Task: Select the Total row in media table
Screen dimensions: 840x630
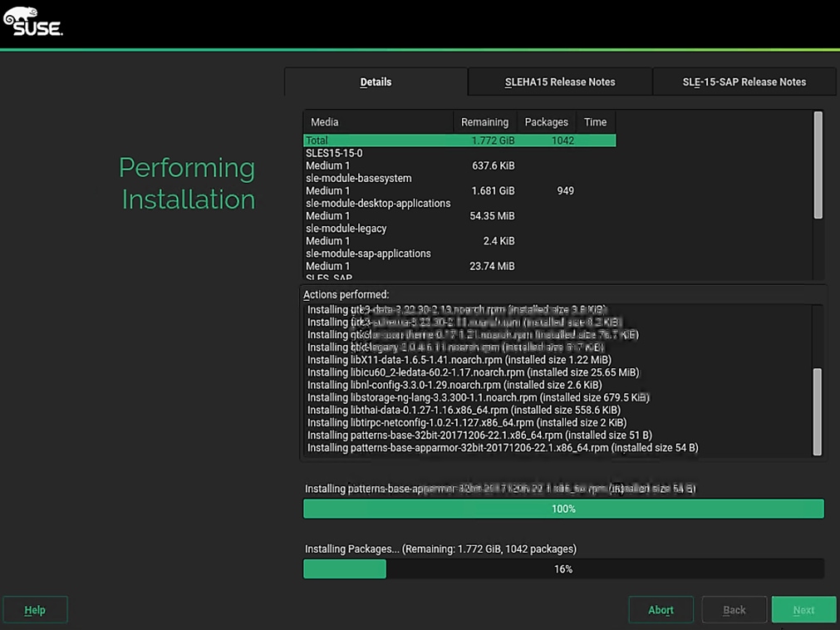Action: [x=459, y=140]
